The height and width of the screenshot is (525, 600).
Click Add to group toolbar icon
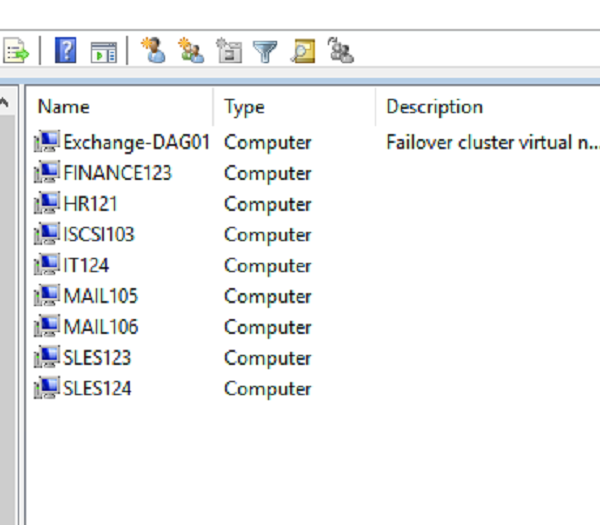pos(341,51)
